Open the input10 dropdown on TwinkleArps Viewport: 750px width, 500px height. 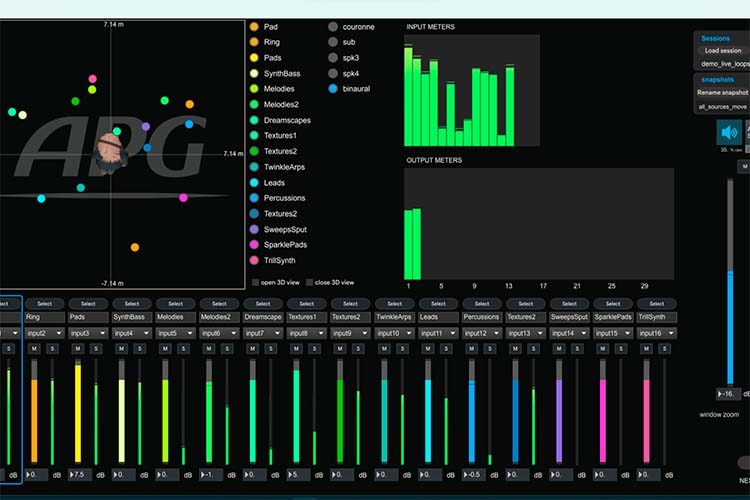pos(395,333)
